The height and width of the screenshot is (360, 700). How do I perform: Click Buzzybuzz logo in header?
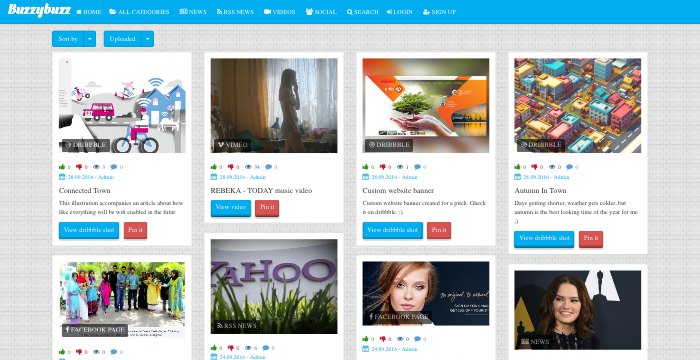(39, 10)
